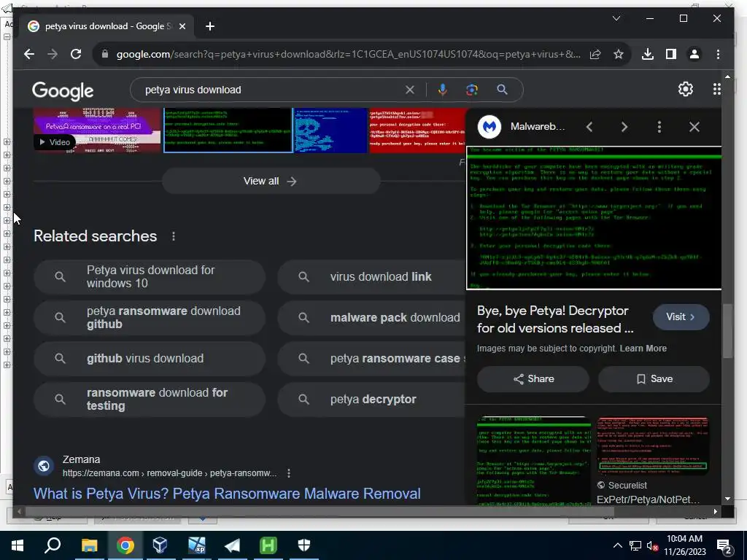Open Google apps grid

pos(716,89)
